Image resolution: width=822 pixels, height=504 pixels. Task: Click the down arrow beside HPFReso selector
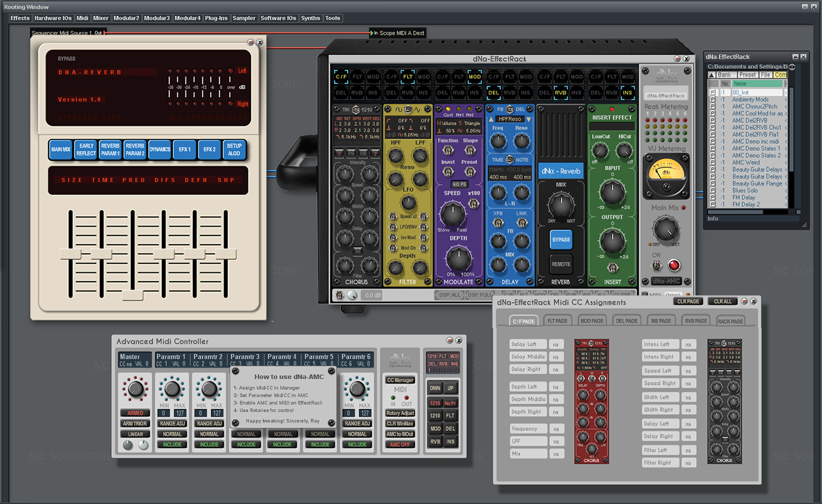[x=529, y=119]
